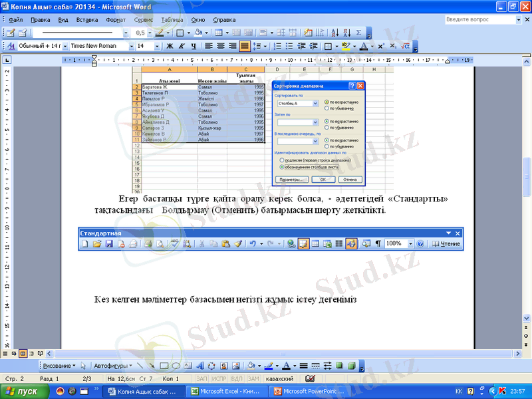Screen dimensions: 532x399
Task: Click the justify alignment button
Action: pyautogui.click(x=245, y=46)
